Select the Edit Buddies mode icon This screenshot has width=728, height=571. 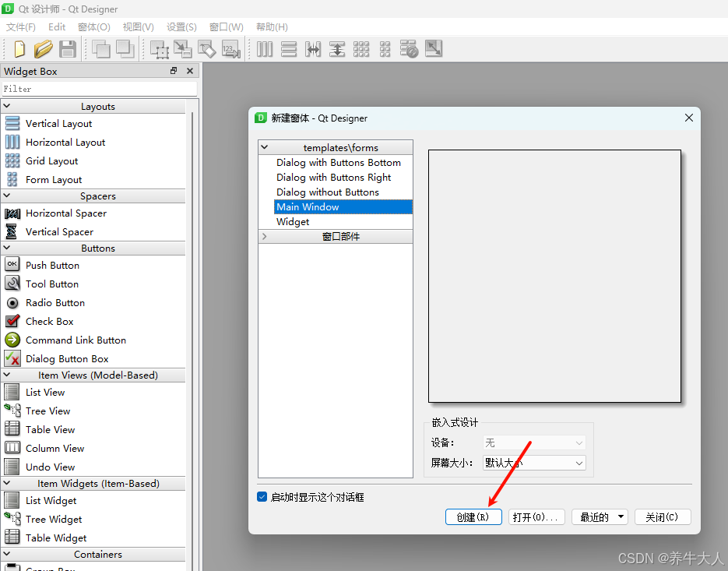206,49
